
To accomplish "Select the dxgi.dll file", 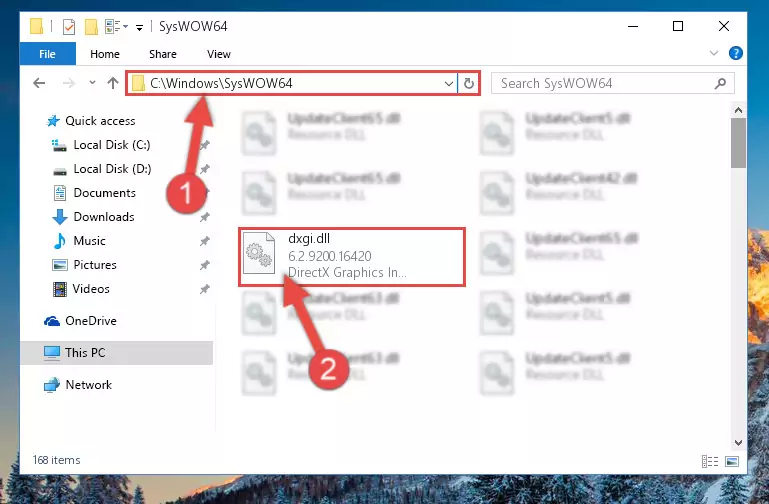I will click(x=352, y=256).
